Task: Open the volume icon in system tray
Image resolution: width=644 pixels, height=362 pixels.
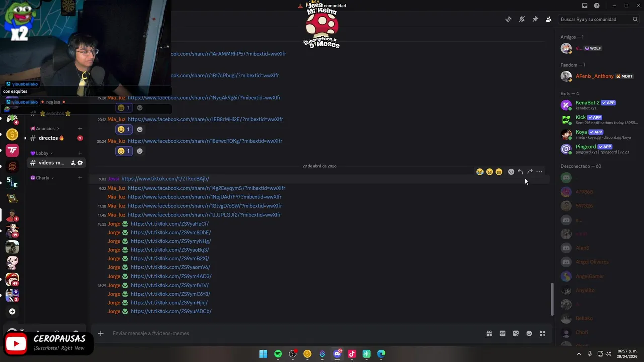Action: (x=608, y=354)
